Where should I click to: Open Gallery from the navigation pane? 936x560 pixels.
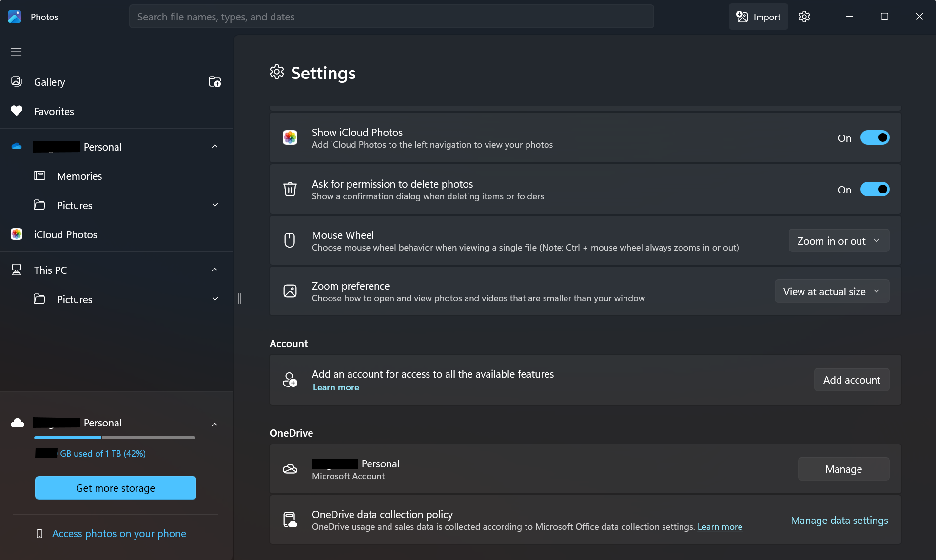click(x=49, y=82)
